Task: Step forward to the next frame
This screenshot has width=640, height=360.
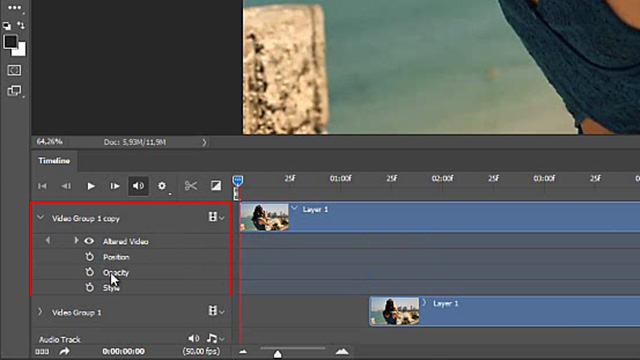Action: click(115, 186)
